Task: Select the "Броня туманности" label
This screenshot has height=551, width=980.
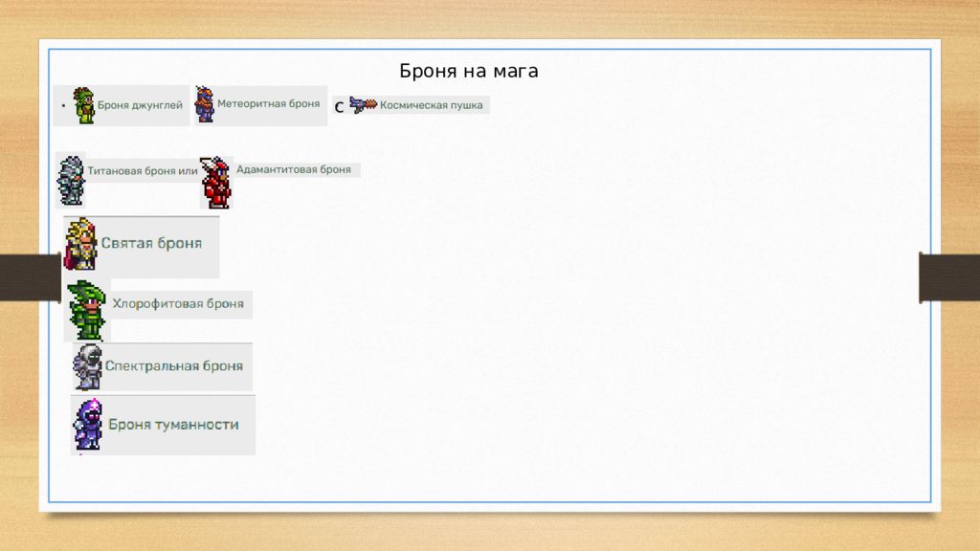Action: 173,424
